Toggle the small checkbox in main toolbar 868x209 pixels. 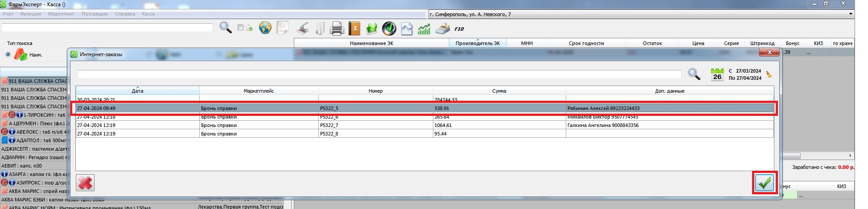[240, 28]
